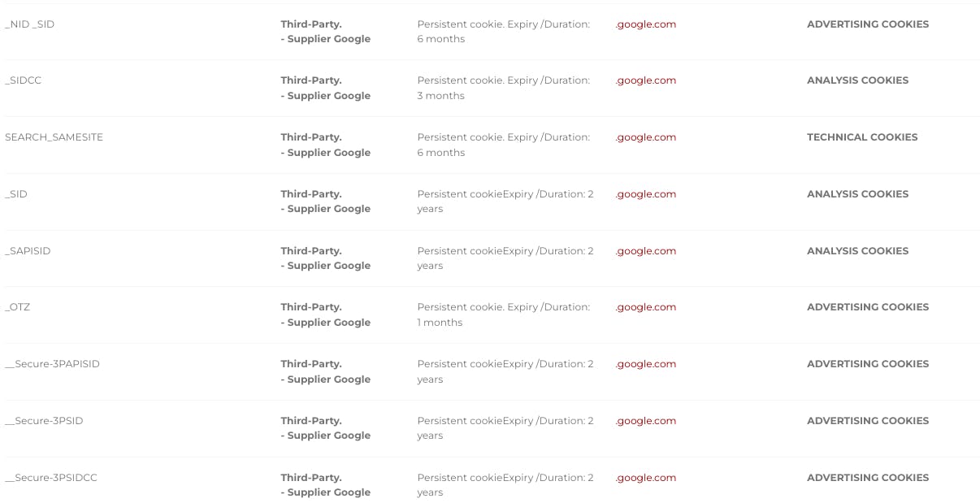Open the .google.com link for __Secure-3PSIDCC

(x=646, y=478)
